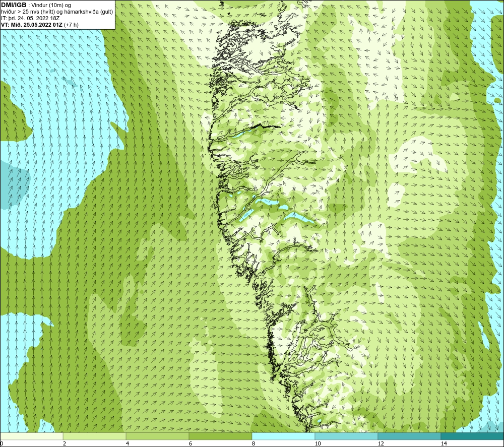Click the scale label '10'
504x447 pixels.
pos(318,444)
